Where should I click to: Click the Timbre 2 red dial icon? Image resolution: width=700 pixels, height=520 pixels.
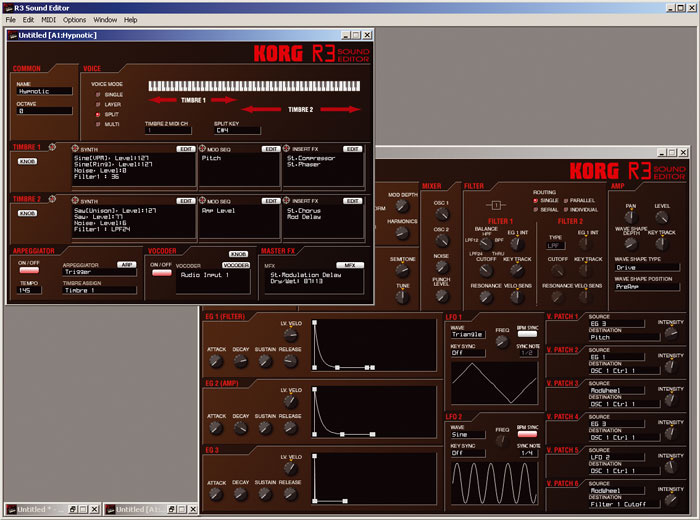point(52,199)
